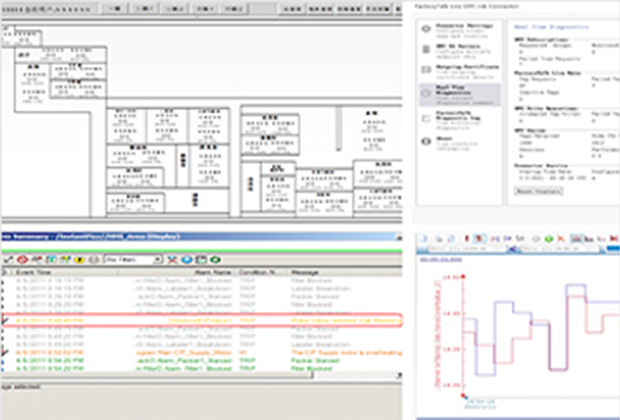620x420 pixels.
Task: Click the black checkmark acknowledge icon in alarm toolbar
Action: 8,260
